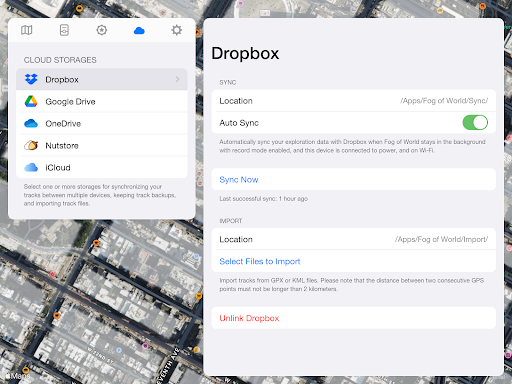Image resolution: width=512 pixels, height=384 pixels.
Task: Select Google Drive storage entry
Action: [102, 101]
